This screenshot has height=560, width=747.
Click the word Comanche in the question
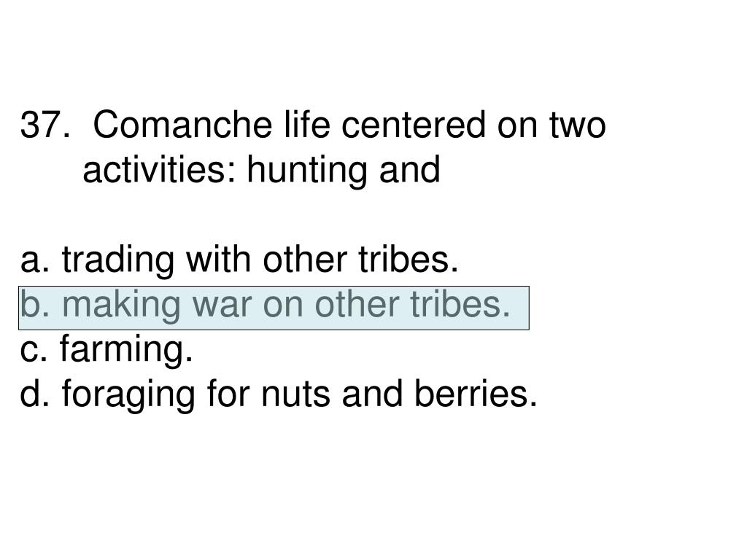pyautogui.click(x=182, y=125)
